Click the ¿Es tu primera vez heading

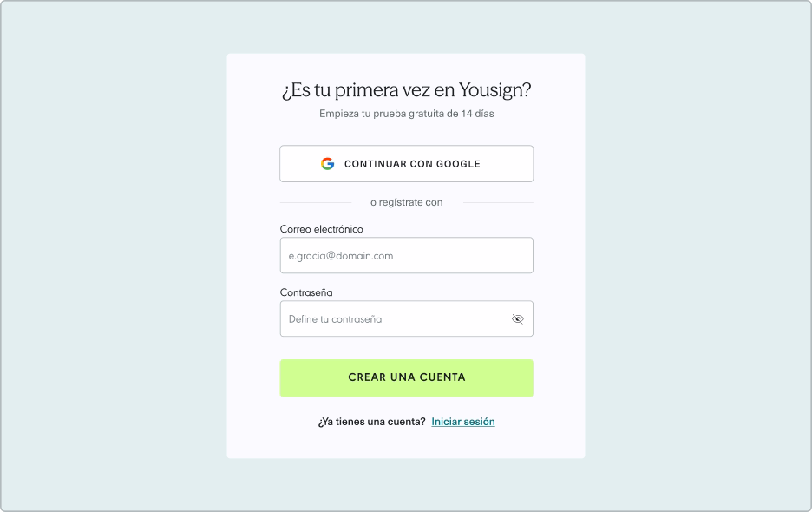point(407,90)
